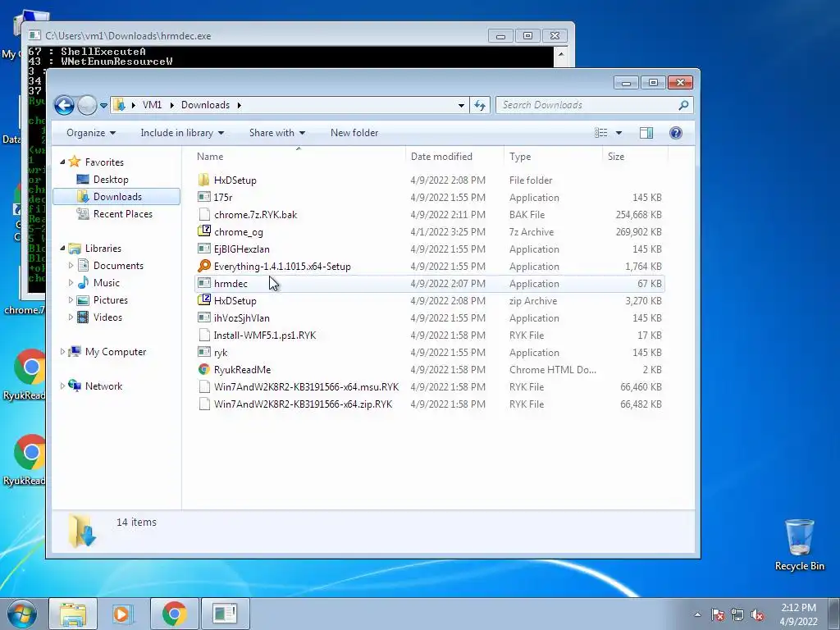The height and width of the screenshot is (630, 840).
Task: Open the Windows Start button
Action: point(21,614)
